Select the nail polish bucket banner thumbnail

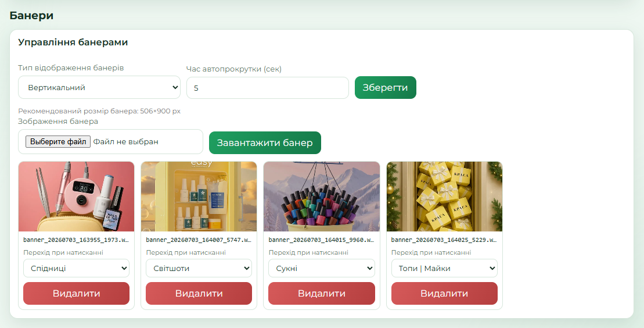(322, 197)
